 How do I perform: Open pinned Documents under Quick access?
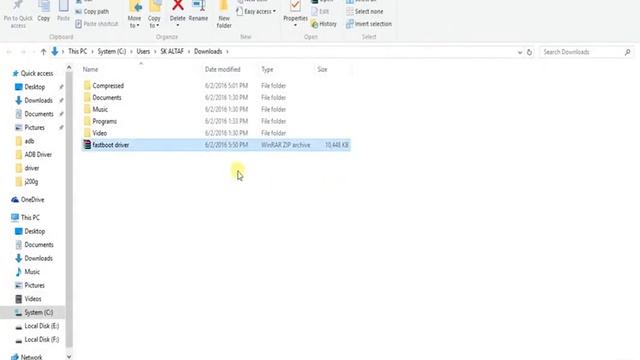[x=39, y=114]
